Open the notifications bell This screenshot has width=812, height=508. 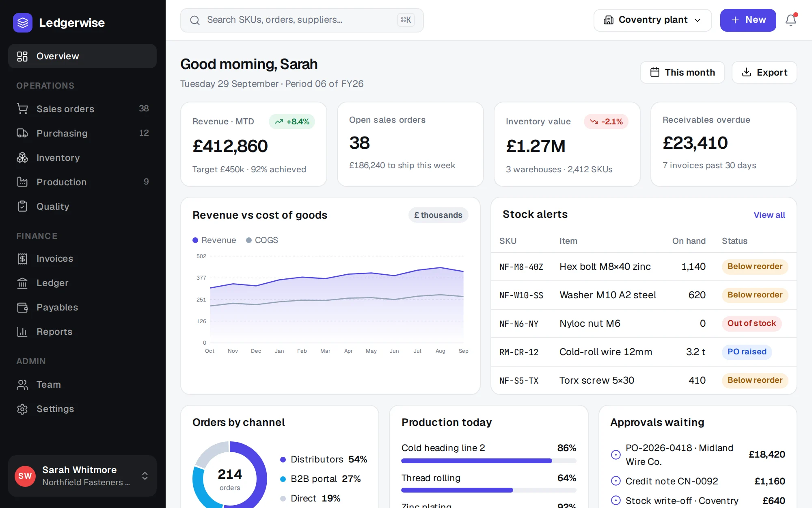pyautogui.click(x=790, y=20)
